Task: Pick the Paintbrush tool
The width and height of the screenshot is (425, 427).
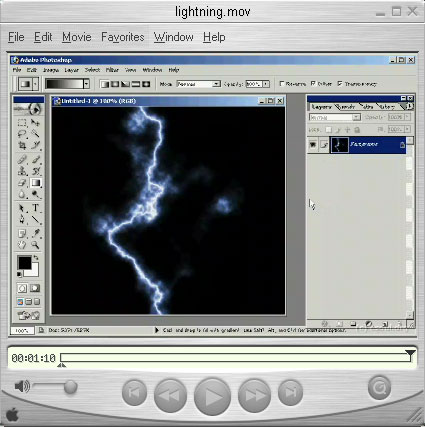Action: click(35, 160)
